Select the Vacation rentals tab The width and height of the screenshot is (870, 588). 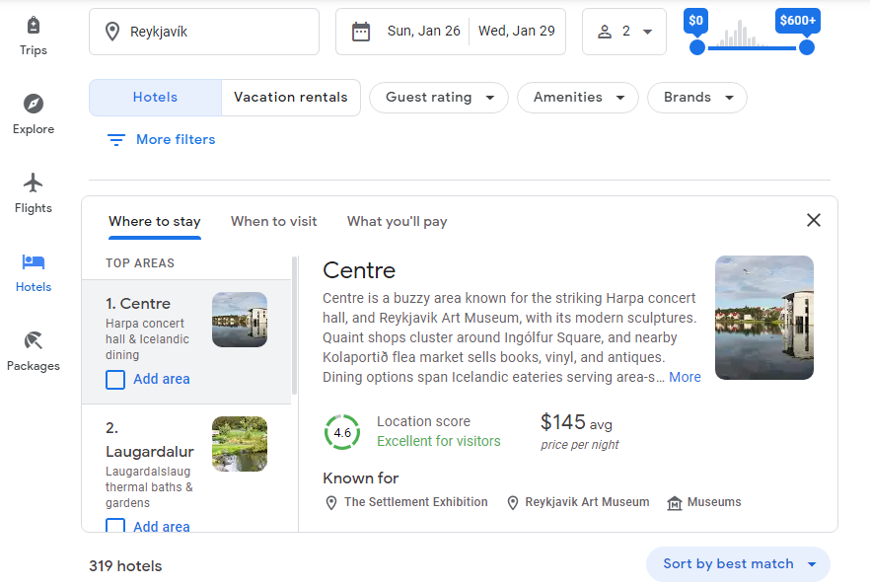tap(291, 98)
